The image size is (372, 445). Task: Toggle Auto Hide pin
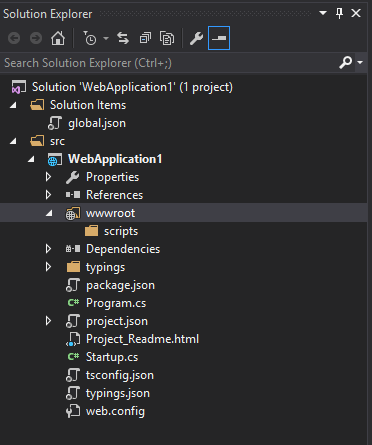coord(339,13)
